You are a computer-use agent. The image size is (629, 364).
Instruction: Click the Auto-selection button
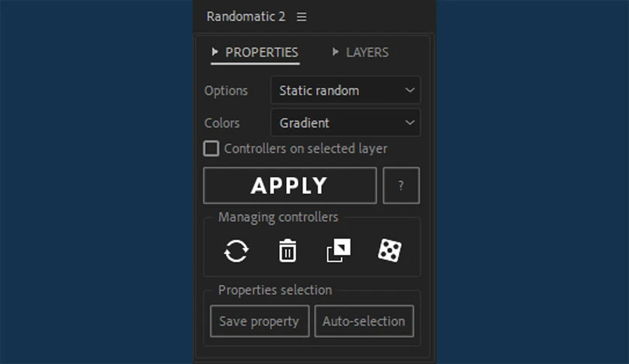pos(364,321)
